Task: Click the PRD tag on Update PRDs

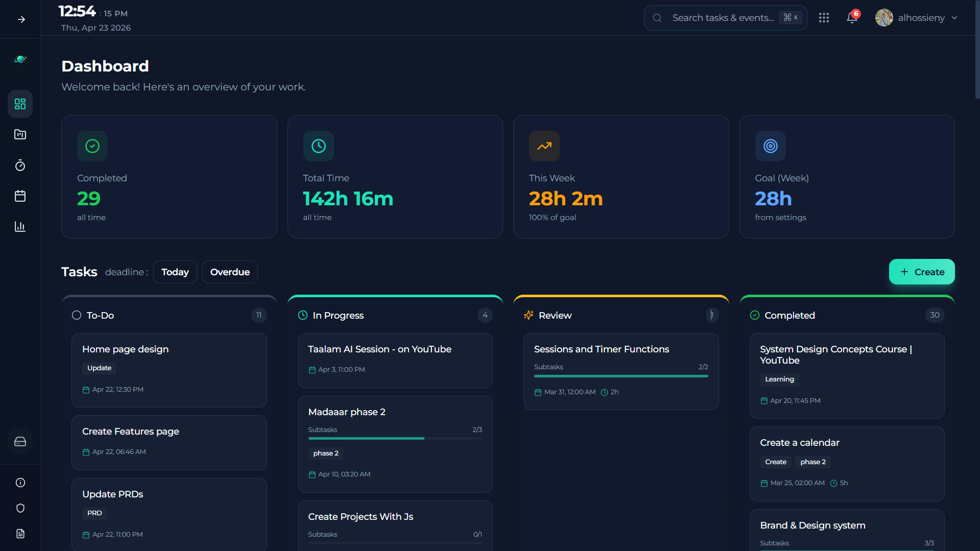Action: pos(94,513)
